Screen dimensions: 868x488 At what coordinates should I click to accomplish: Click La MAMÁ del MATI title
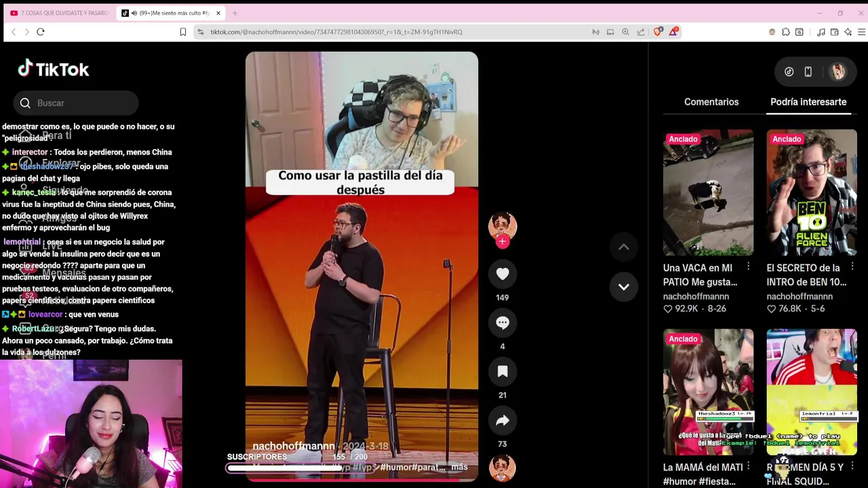703,474
